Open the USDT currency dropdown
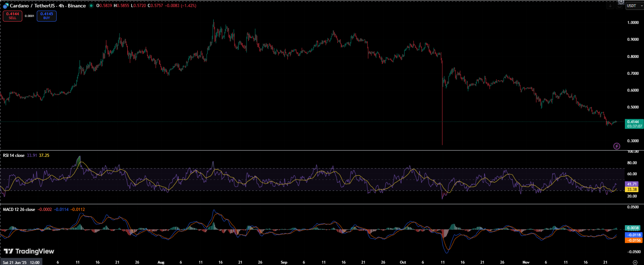The width and height of the screenshot is (644, 265). [634, 6]
